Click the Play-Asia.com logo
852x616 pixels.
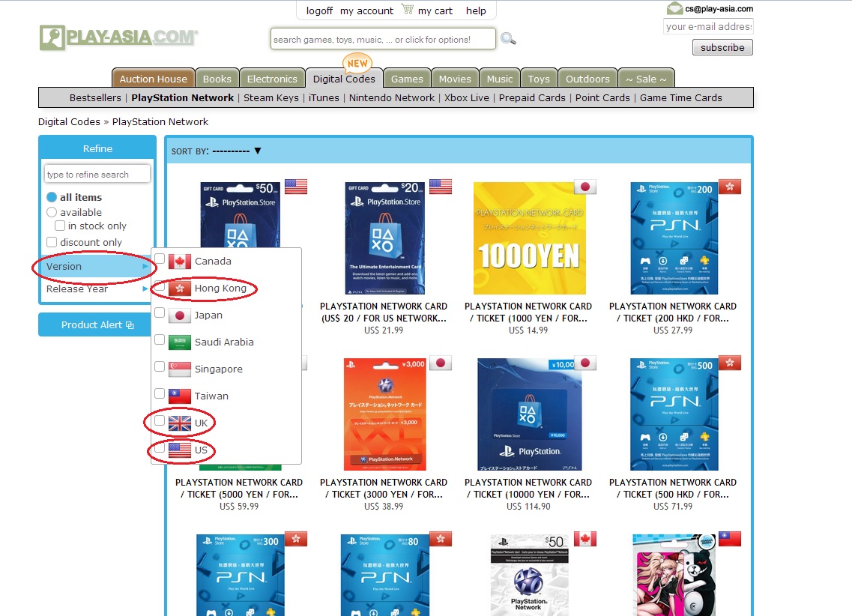118,37
